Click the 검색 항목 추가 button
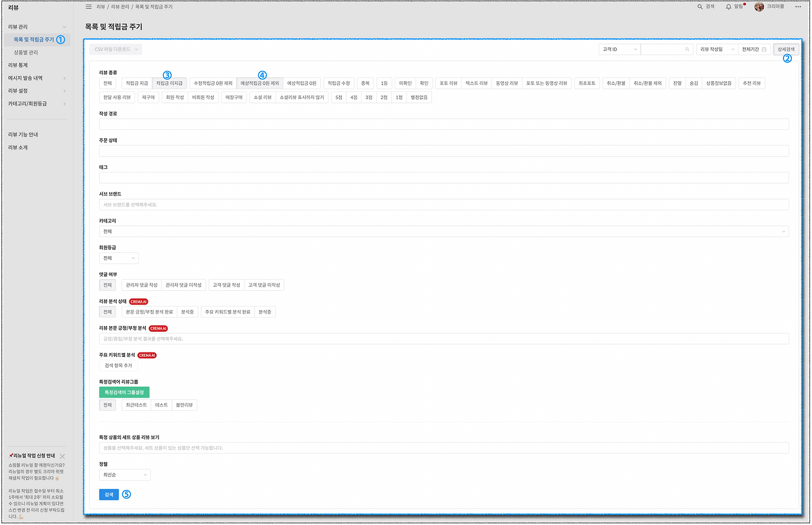The image size is (812, 525). coord(118,366)
